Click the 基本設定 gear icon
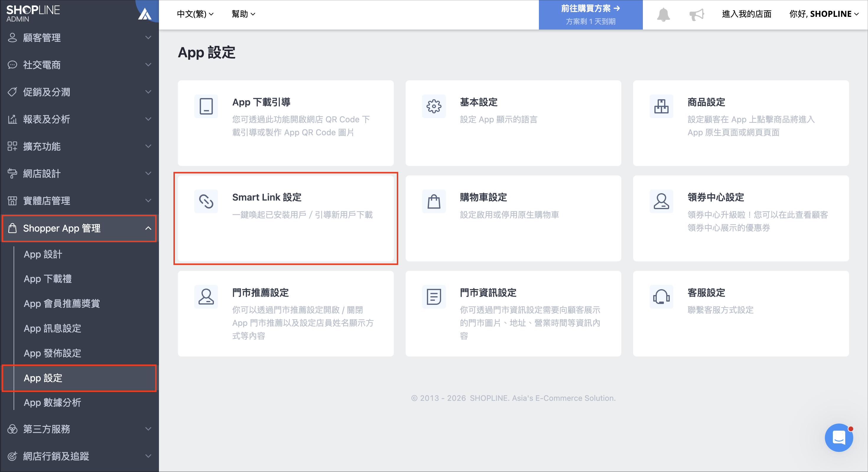The width and height of the screenshot is (868, 472). (x=434, y=106)
